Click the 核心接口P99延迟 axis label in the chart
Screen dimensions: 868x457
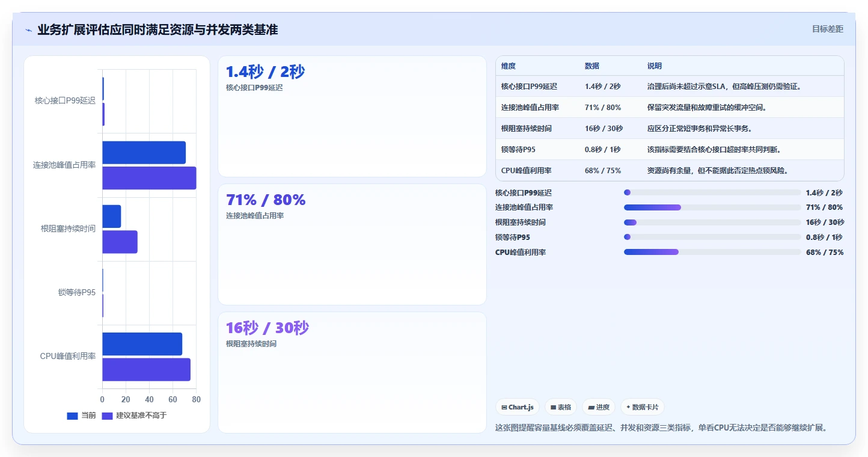coord(65,101)
